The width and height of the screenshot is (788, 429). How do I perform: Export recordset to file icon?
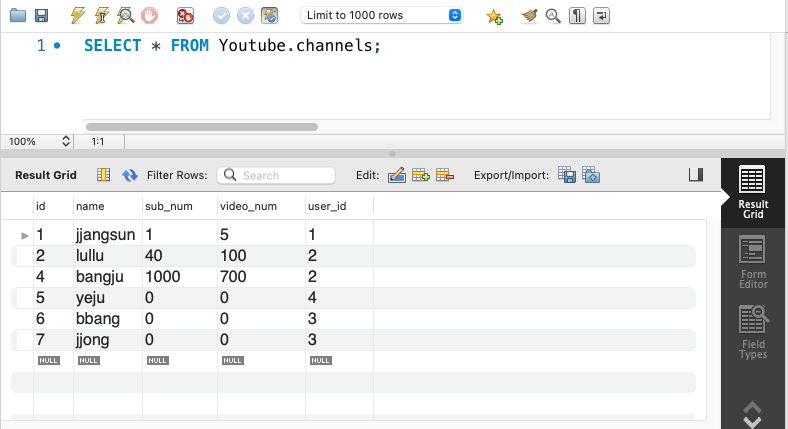tap(567, 175)
